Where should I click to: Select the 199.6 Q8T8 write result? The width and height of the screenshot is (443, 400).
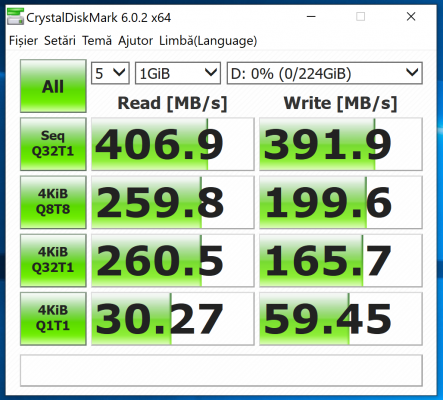click(341, 202)
